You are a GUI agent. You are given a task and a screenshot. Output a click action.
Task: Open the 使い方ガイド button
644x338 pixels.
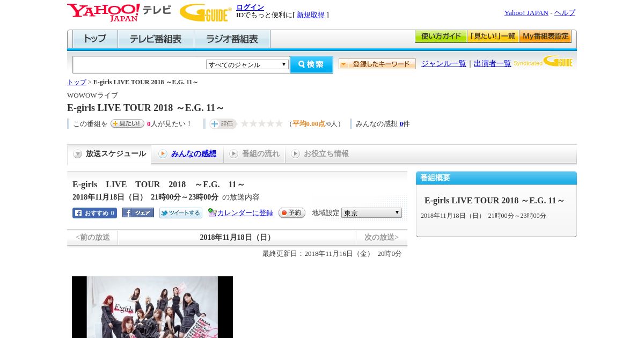coord(441,36)
